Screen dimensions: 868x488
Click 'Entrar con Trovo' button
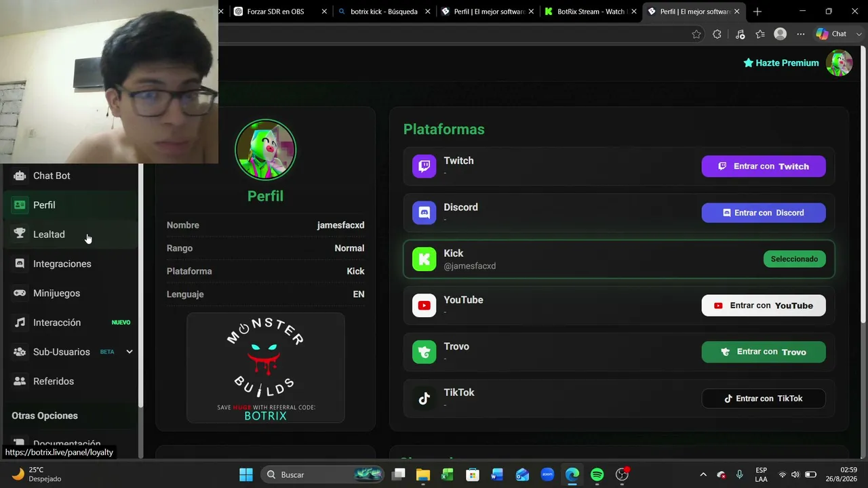[x=764, y=352]
